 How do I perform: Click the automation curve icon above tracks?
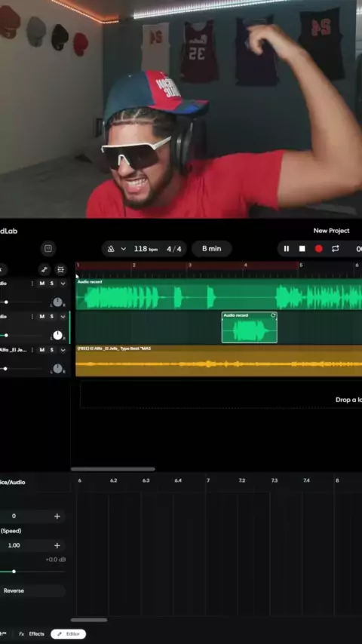tap(44, 269)
